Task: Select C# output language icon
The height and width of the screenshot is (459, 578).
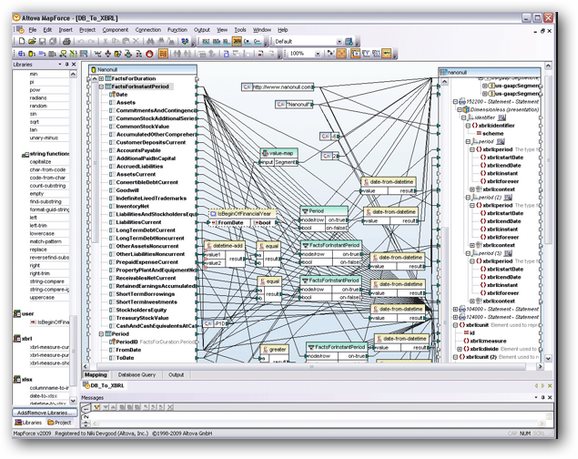Action: (247, 41)
